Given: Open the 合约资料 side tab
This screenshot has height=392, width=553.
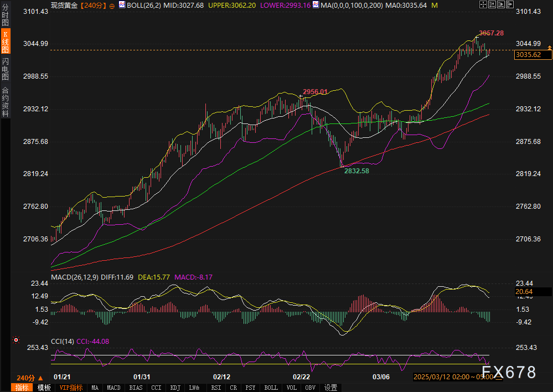Looking at the screenshot, I should pyautogui.click(x=5, y=102).
